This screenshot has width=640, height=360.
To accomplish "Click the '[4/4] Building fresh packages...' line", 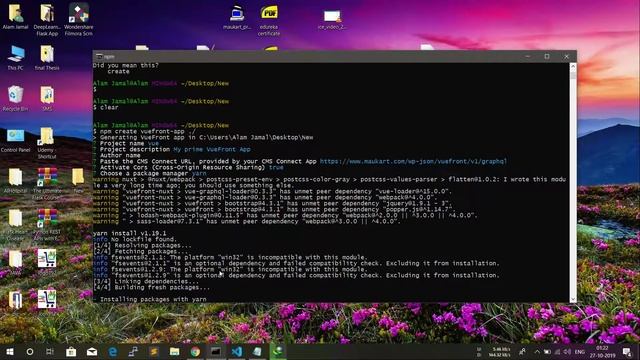I will tap(151, 287).
